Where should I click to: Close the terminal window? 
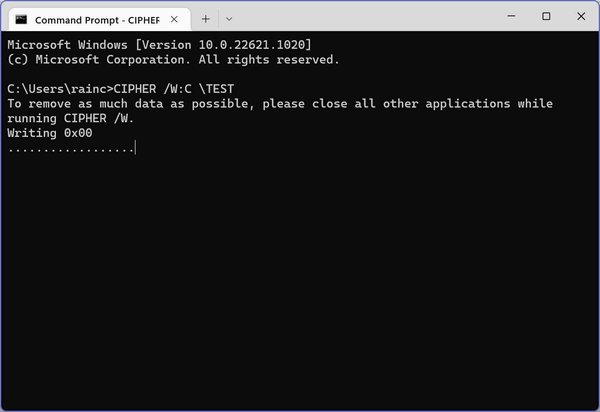[x=581, y=16]
